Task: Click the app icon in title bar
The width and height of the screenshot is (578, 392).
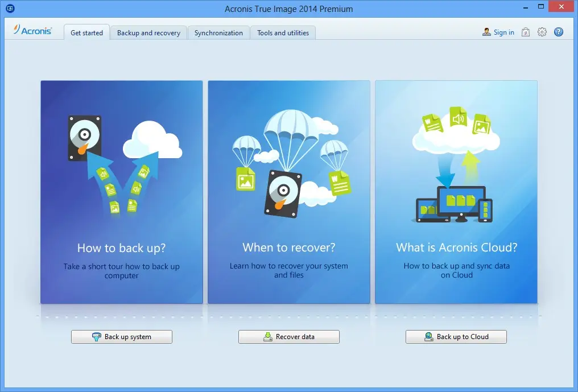Action: click(10, 8)
